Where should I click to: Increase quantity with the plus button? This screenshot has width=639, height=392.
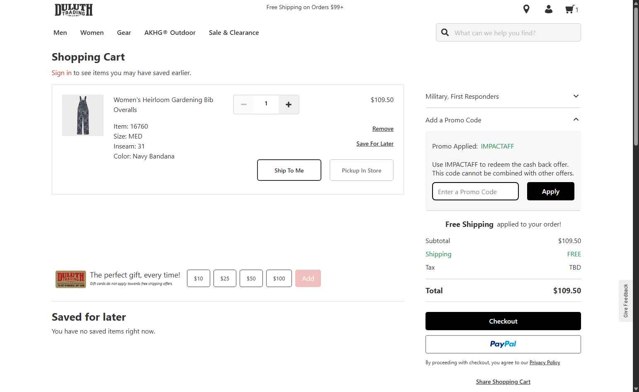click(289, 104)
